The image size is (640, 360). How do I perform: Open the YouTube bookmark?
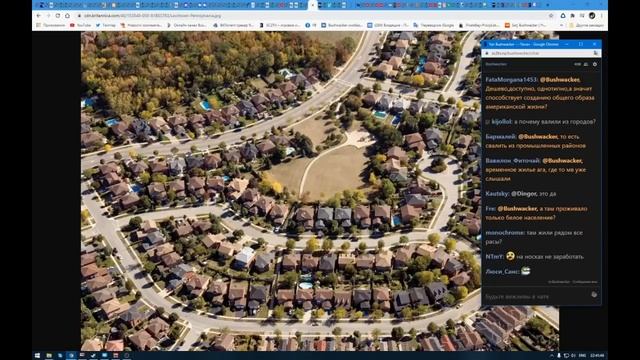tap(81, 25)
